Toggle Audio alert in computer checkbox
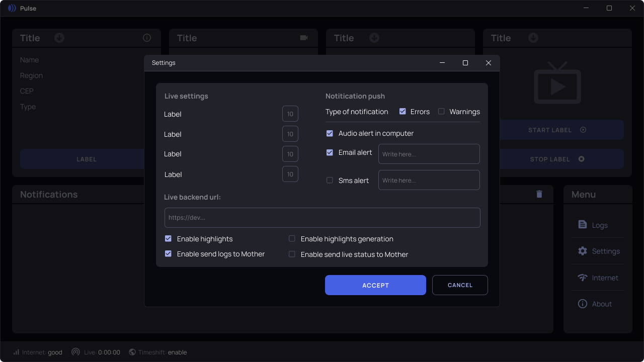This screenshot has height=362, width=644. [330, 133]
